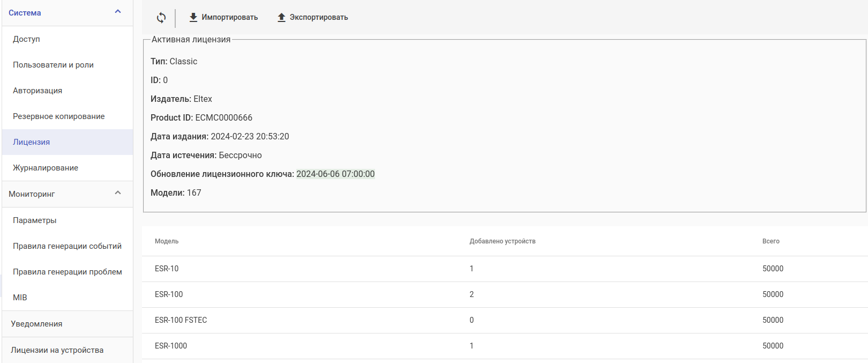Viewport: 868px width, 363px height.
Task: Select the Лицензия menu item
Action: (x=32, y=142)
